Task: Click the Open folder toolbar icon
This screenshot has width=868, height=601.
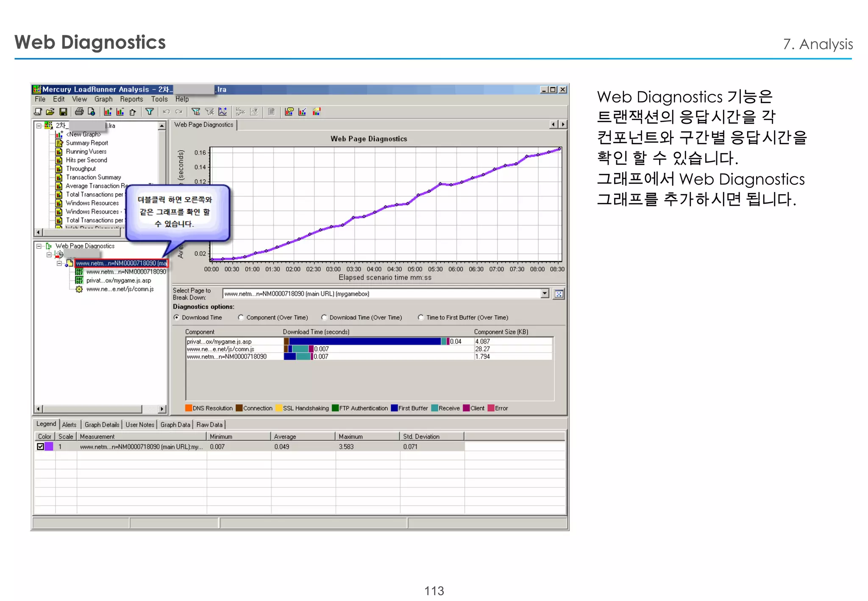Action: [50, 111]
